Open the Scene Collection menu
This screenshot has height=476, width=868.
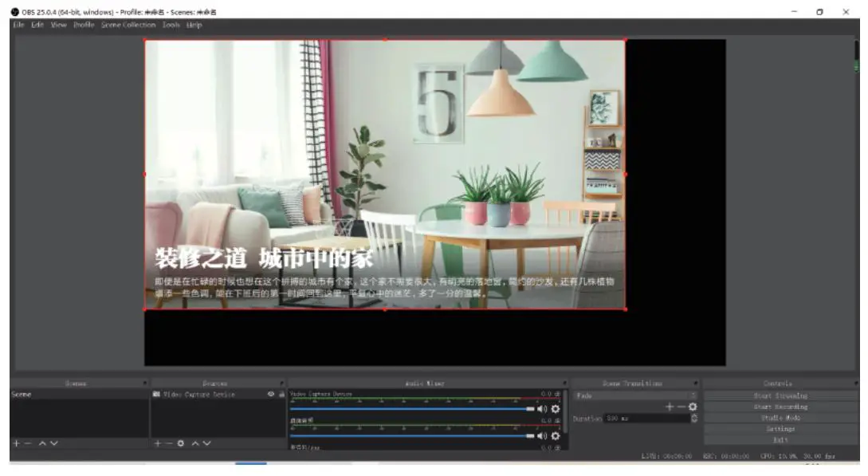(128, 25)
